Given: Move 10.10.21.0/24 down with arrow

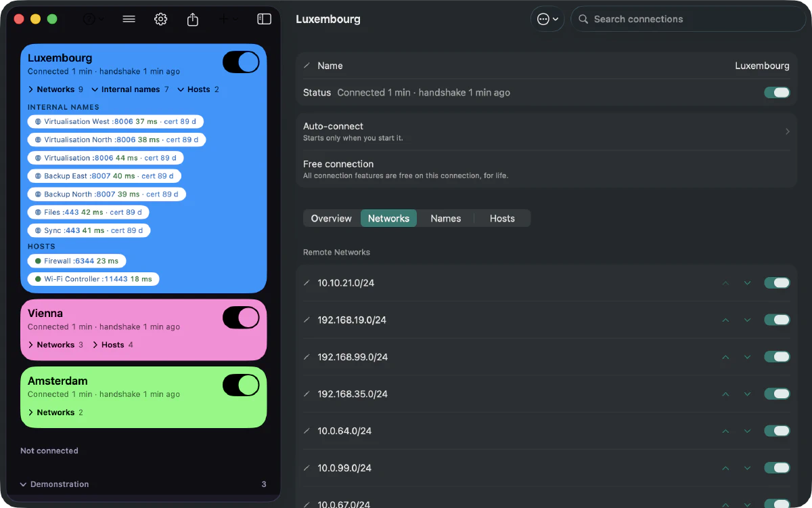Looking at the screenshot, I should (x=747, y=283).
